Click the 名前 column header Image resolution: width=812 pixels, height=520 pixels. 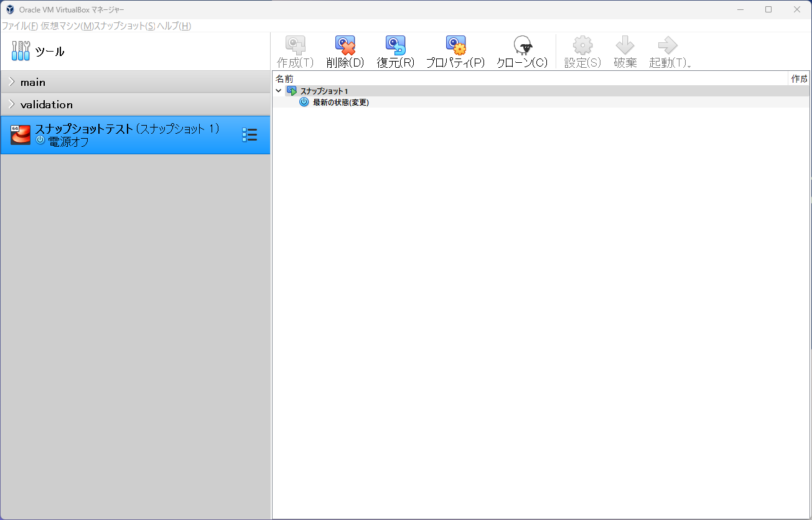[x=530, y=79]
